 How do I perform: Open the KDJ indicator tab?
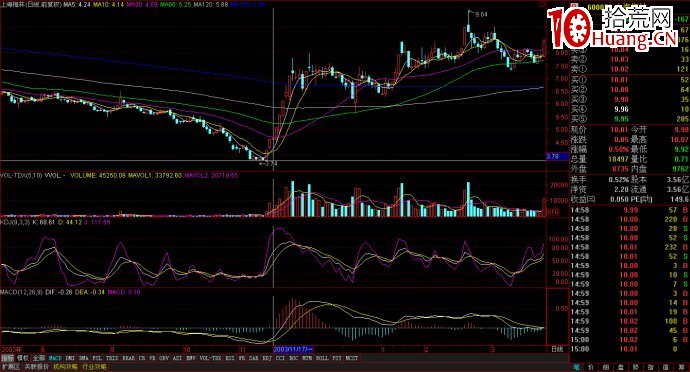(x=267, y=358)
